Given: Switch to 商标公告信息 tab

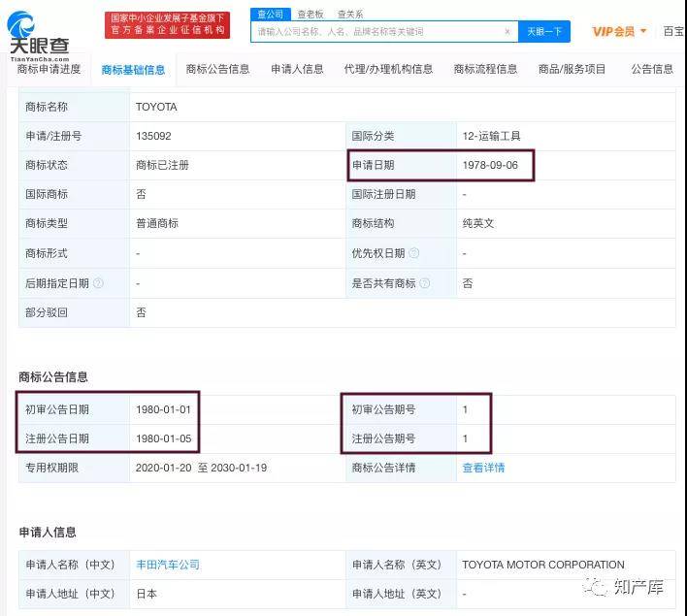Looking at the screenshot, I should coord(217,69).
